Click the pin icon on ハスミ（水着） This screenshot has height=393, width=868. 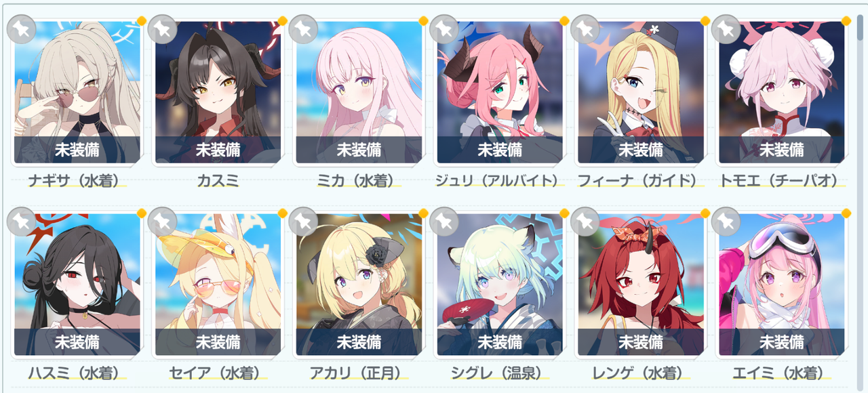(x=21, y=221)
